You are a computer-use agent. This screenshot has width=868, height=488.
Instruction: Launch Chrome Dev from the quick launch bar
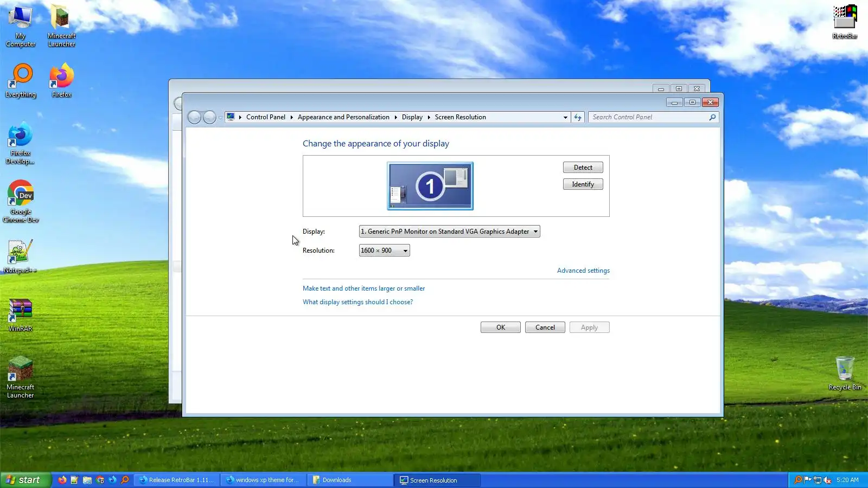100,480
